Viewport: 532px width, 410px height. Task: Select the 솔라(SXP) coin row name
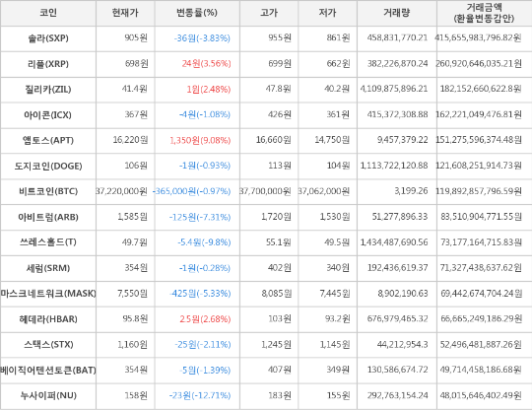pyautogui.click(x=48, y=38)
